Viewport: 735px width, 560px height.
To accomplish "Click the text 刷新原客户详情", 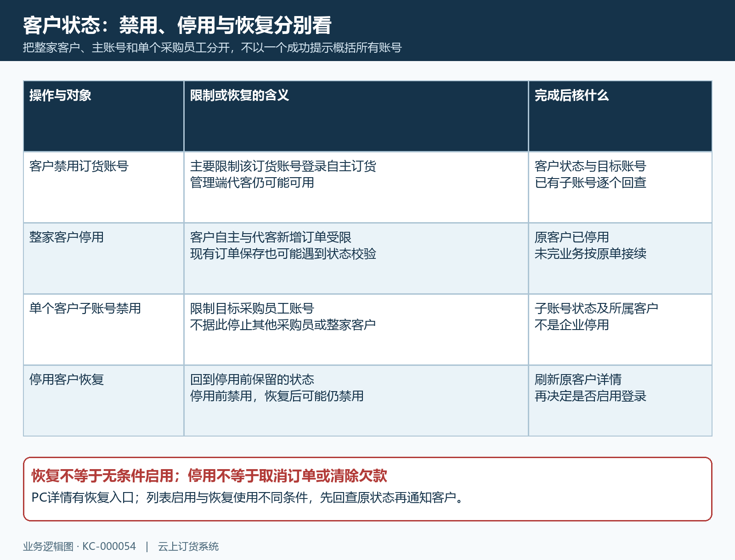I will point(578,380).
